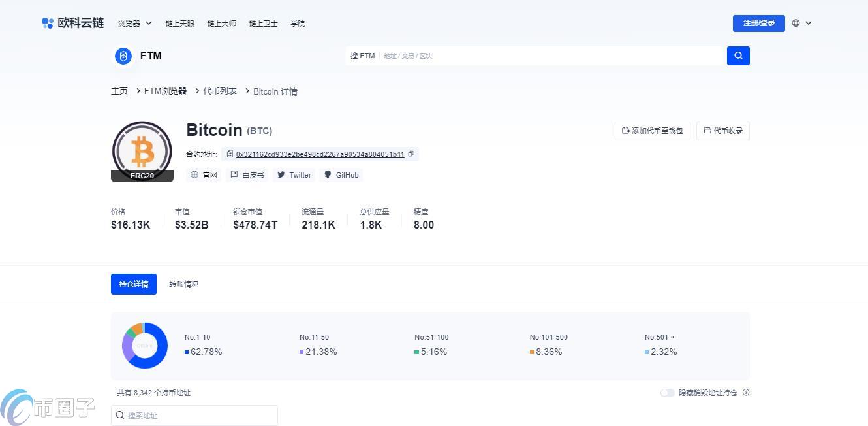Go to 代币列表 breadcrumb

click(x=220, y=91)
